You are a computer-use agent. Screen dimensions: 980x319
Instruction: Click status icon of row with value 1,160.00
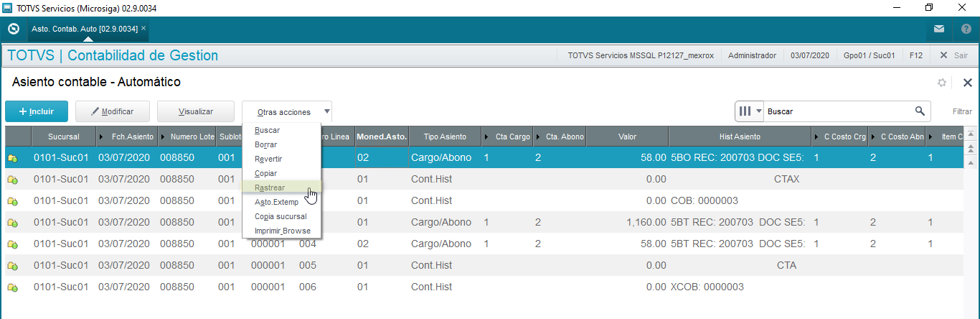13,223
